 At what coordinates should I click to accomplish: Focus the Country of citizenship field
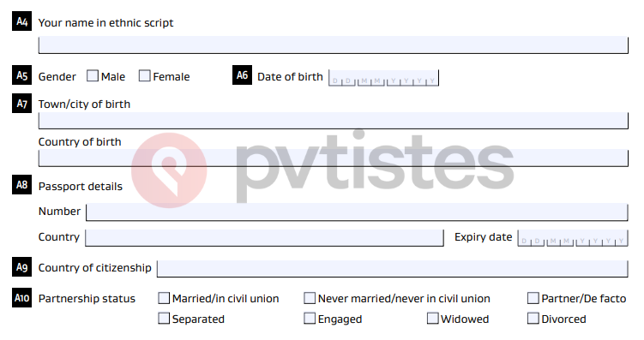pyautogui.click(x=392, y=269)
